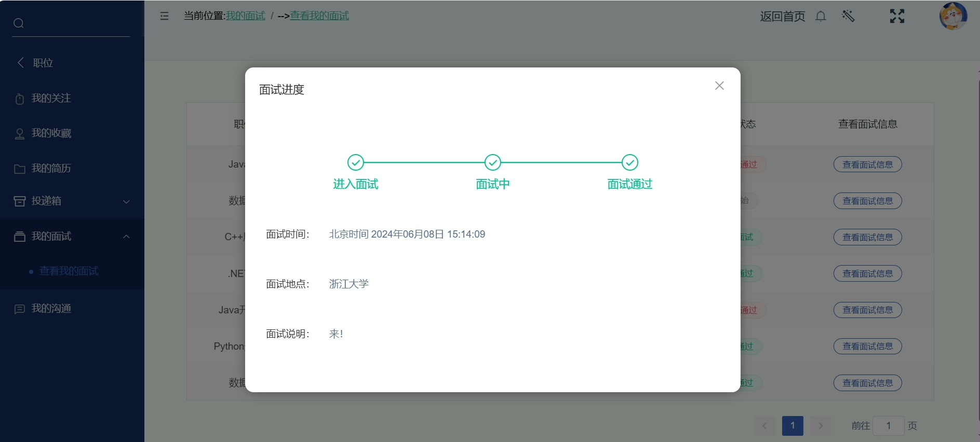Viewport: 980px width, 442px height.
Task: Click the magic wand theme icon
Action: pyautogui.click(x=848, y=16)
